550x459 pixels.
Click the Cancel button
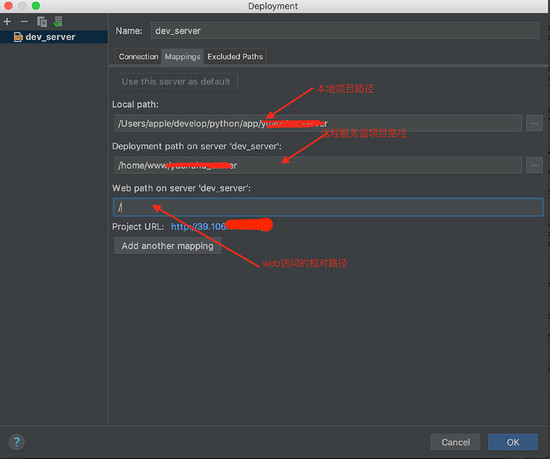click(455, 442)
